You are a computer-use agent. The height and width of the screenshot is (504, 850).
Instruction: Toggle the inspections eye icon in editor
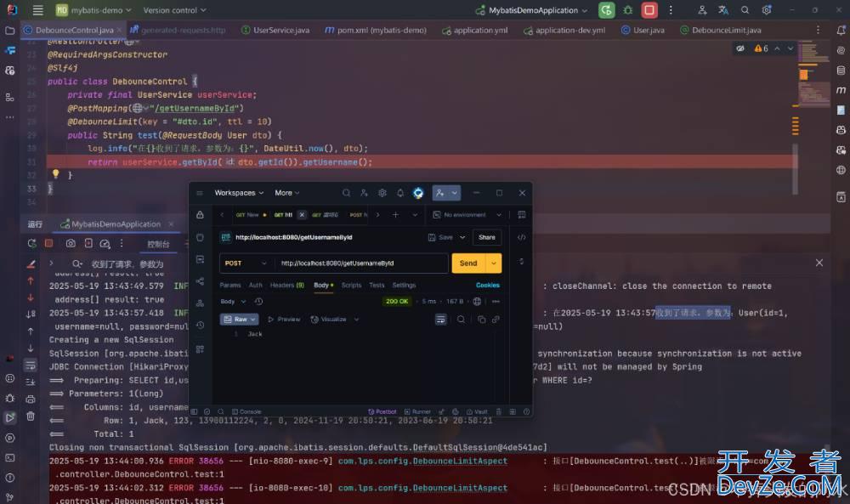click(x=740, y=48)
